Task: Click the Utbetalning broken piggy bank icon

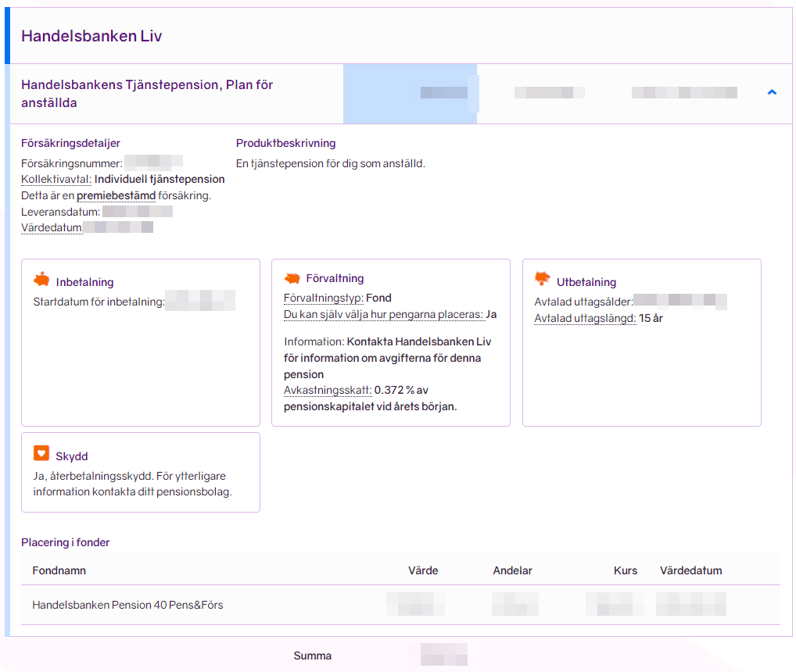Action: coord(543,280)
